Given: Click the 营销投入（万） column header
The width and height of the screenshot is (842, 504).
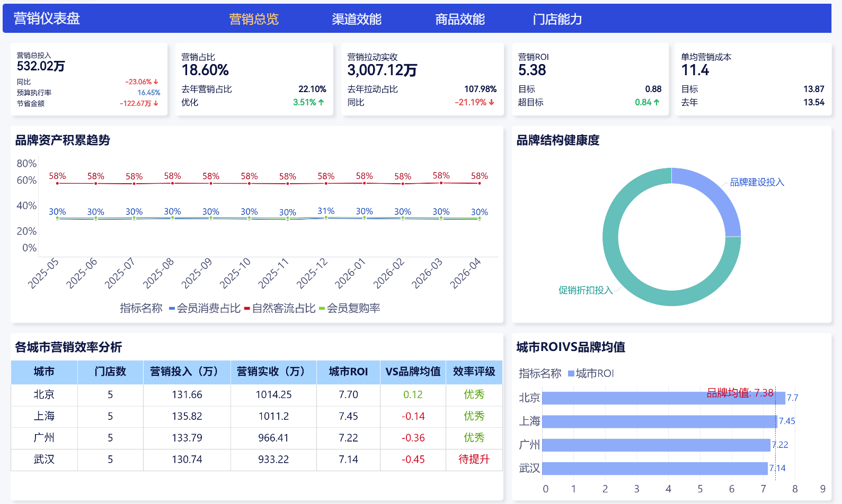Looking at the screenshot, I should point(187,372).
